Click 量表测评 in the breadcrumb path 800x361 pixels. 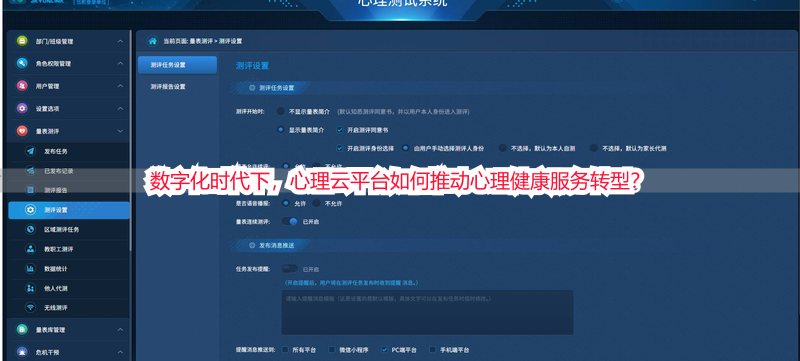(201, 41)
